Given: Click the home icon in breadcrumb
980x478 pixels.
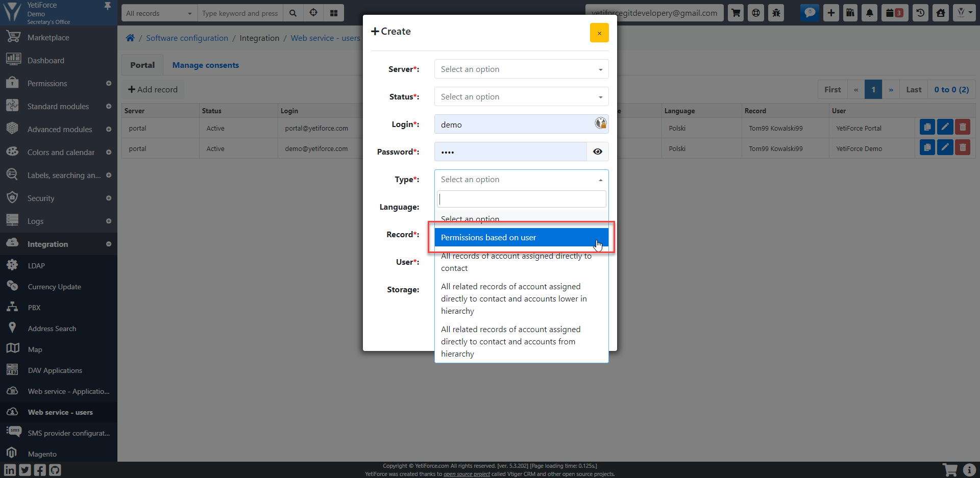Looking at the screenshot, I should tap(130, 38).
